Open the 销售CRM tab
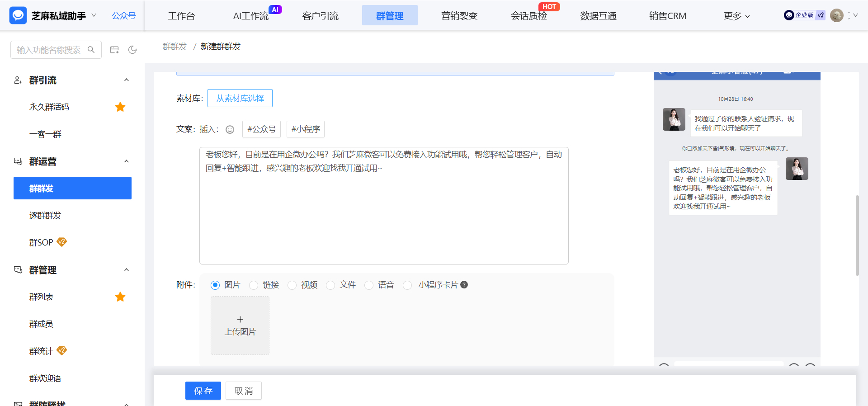This screenshot has width=868, height=406. (x=668, y=16)
